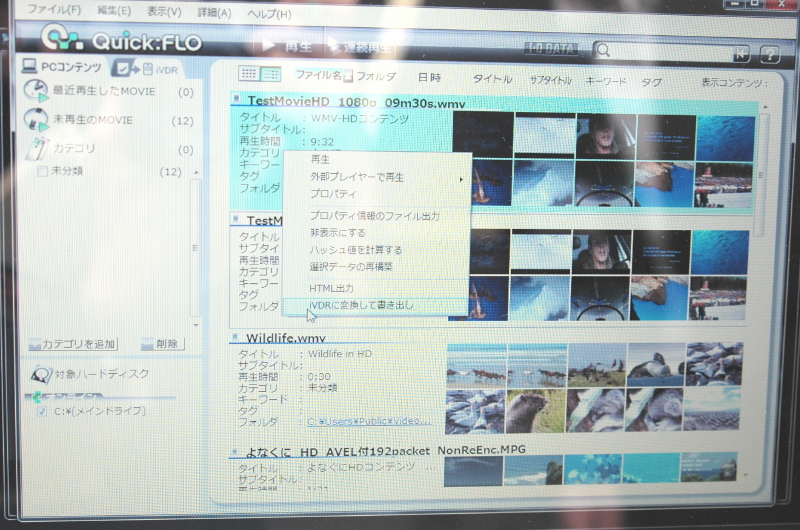Click content list scroll up arrow
The height and width of the screenshot is (530, 800).
[x=765, y=107]
